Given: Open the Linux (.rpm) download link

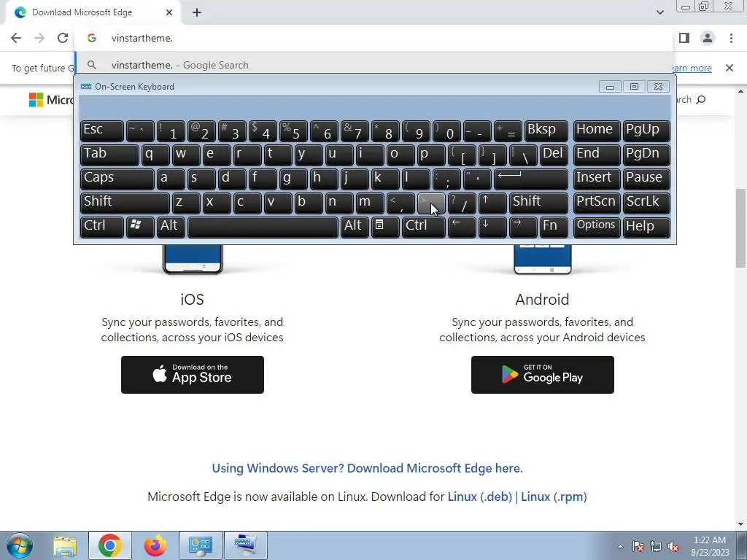Looking at the screenshot, I should [554, 497].
